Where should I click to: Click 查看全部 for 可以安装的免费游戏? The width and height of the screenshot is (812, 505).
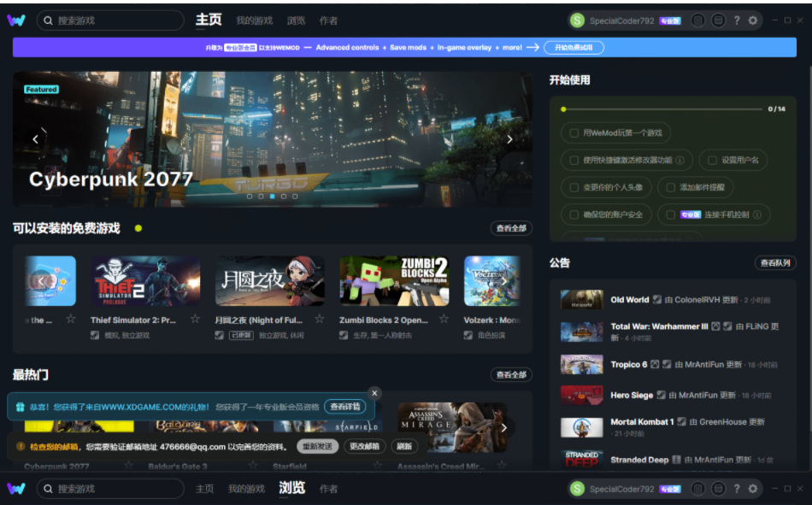pyautogui.click(x=511, y=228)
